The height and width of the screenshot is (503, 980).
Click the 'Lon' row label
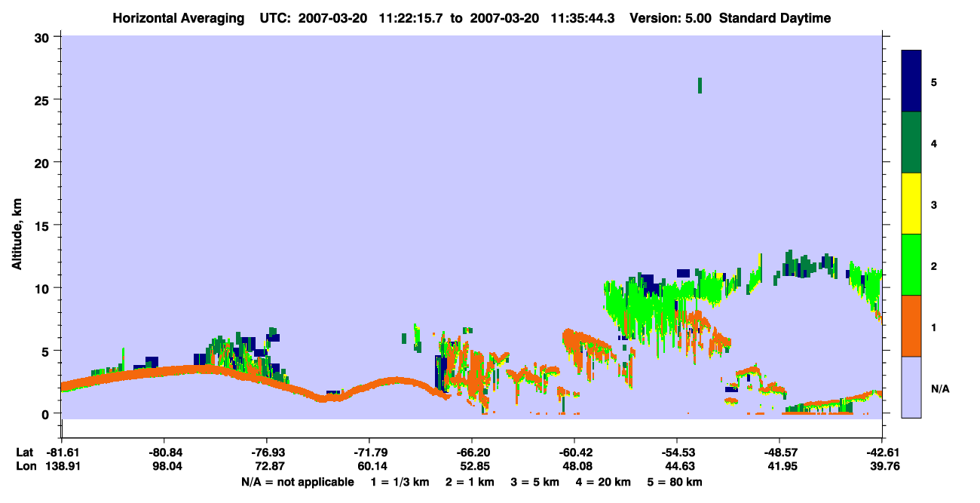pos(25,466)
